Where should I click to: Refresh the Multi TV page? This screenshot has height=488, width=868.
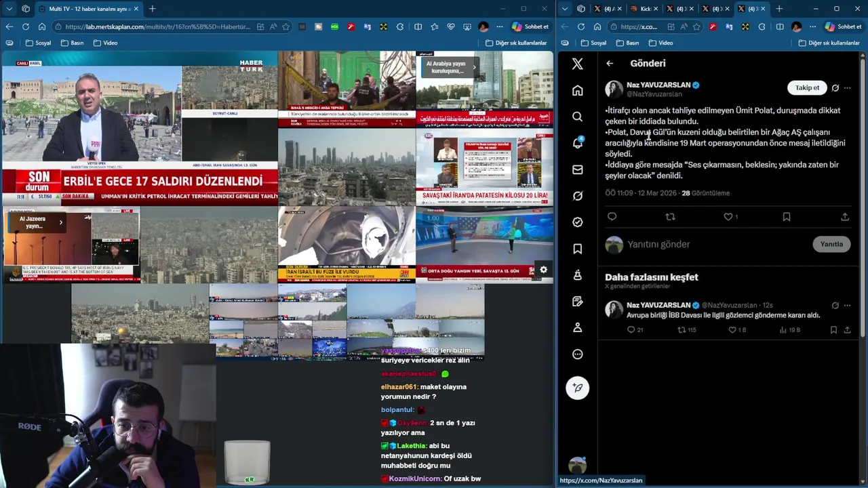(x=25, y=26)
